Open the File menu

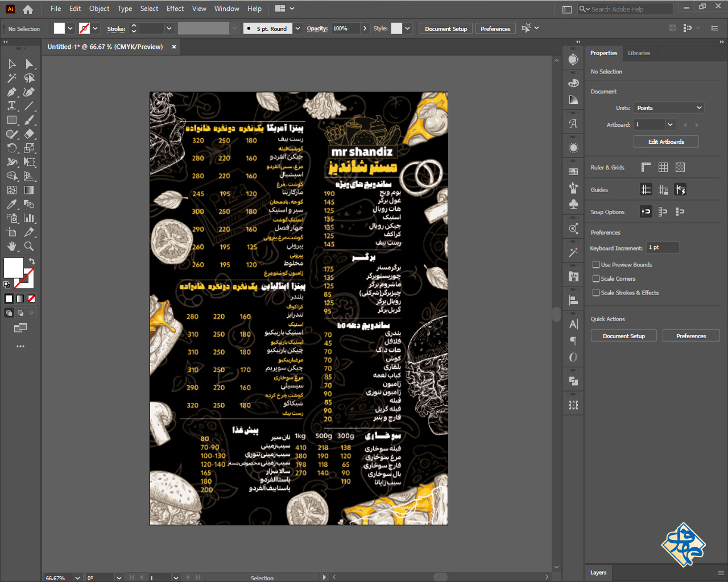[56, 9]
